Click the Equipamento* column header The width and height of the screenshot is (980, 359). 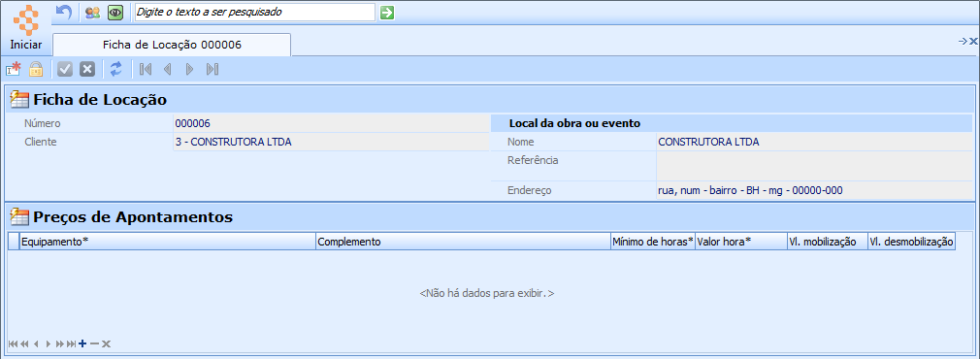168,242
